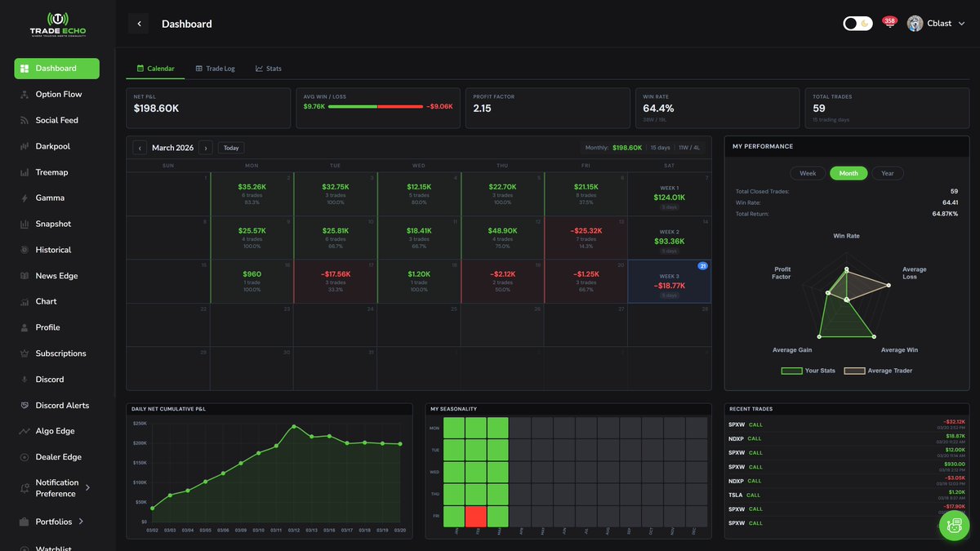Go to next month in calendar

click(206, 149)
